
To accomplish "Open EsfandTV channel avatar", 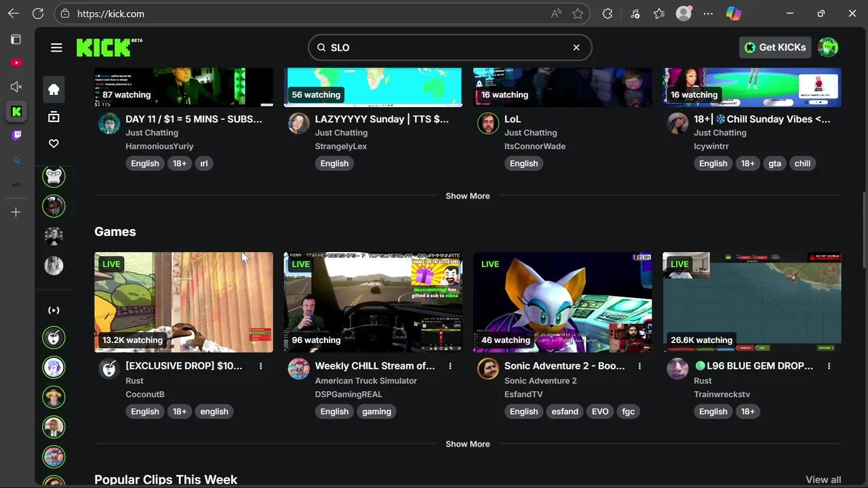I will 488,369.
